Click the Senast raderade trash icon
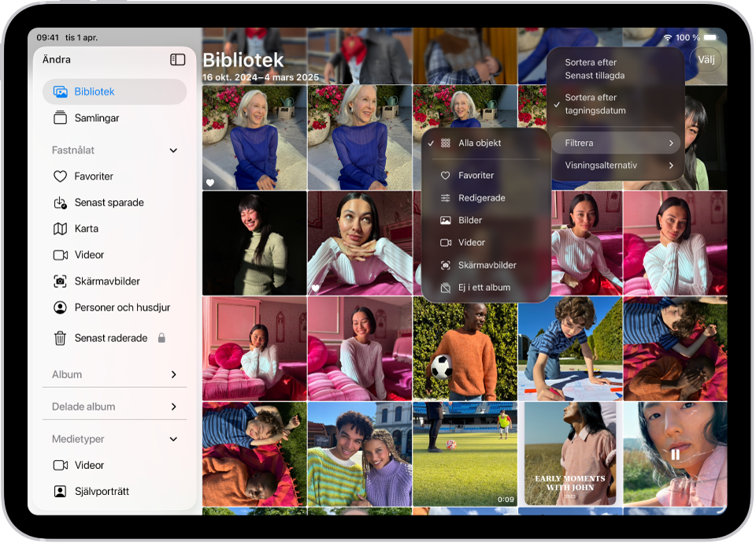The width and height of the screenshot is (756, 543). 61,338
